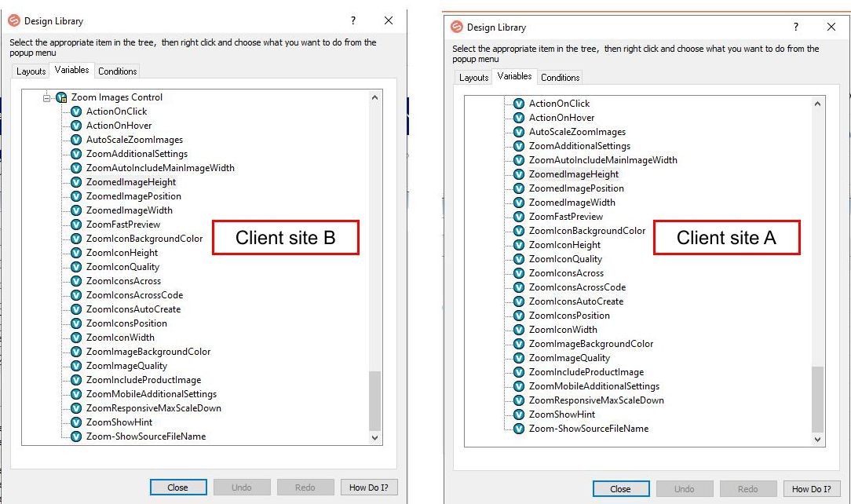This screenshot has width=851, height=504.
Task: Click the question mark help button, left dialog
Action: [x=353, y=20]
